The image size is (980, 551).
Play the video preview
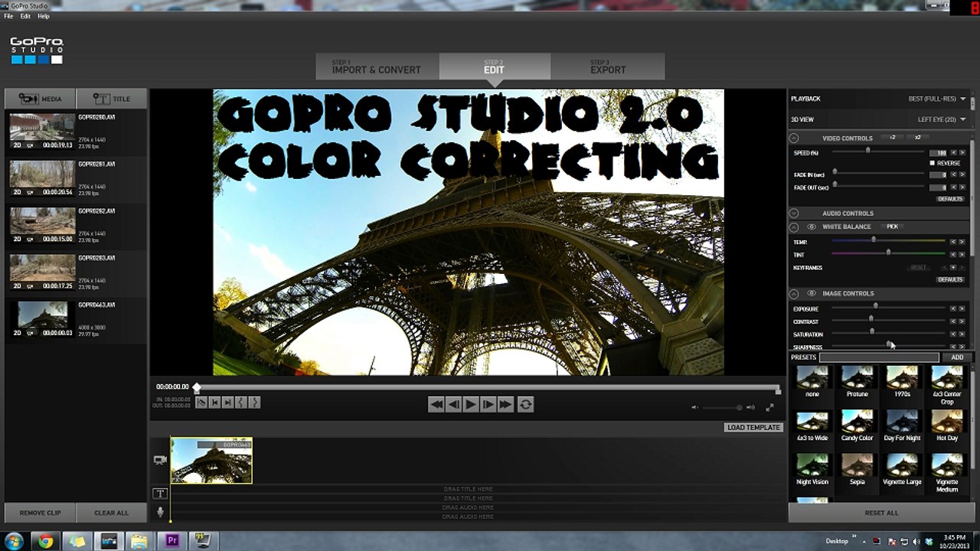coord(471,404)
